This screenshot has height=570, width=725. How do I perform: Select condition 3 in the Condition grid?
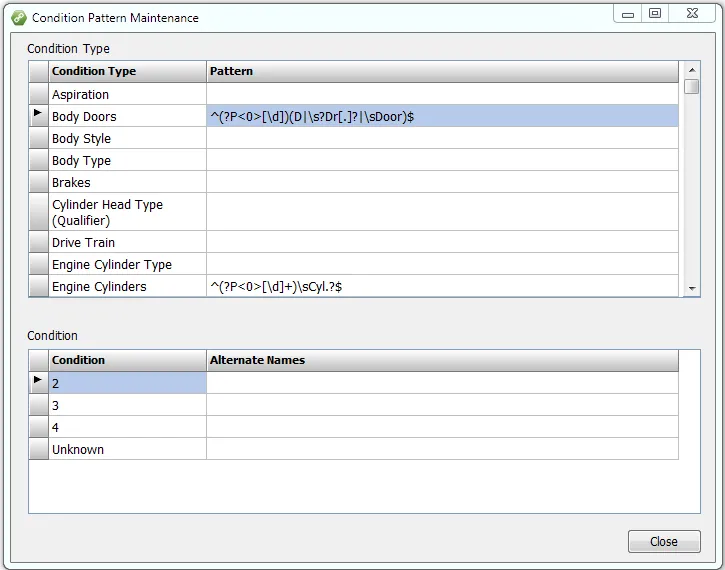click(127, 405)
